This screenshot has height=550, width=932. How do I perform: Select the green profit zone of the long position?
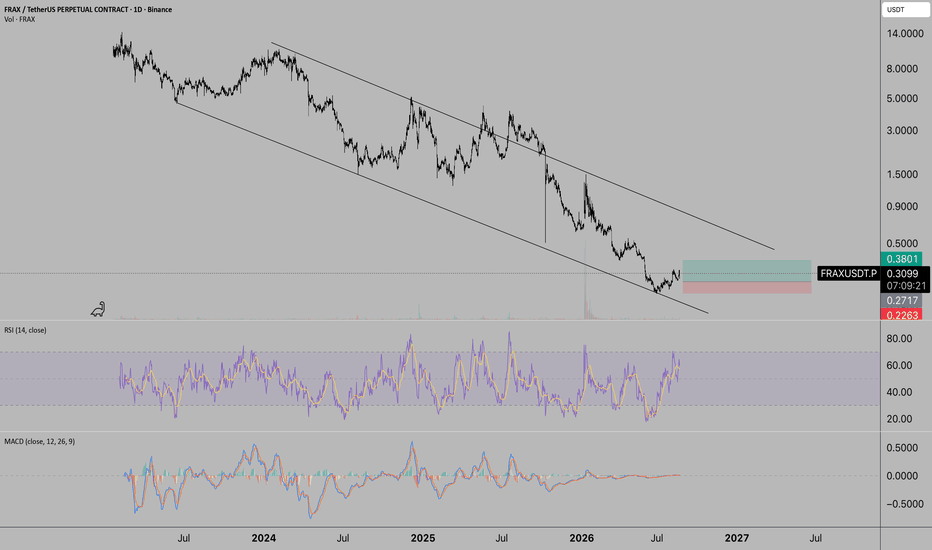click(747, 271)
